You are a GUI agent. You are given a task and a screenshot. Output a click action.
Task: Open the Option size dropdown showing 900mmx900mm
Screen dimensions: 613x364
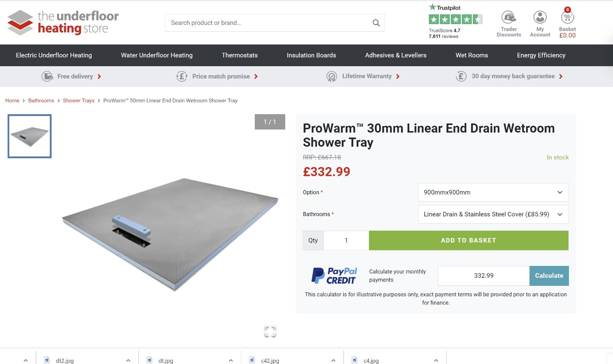[493, 192]
